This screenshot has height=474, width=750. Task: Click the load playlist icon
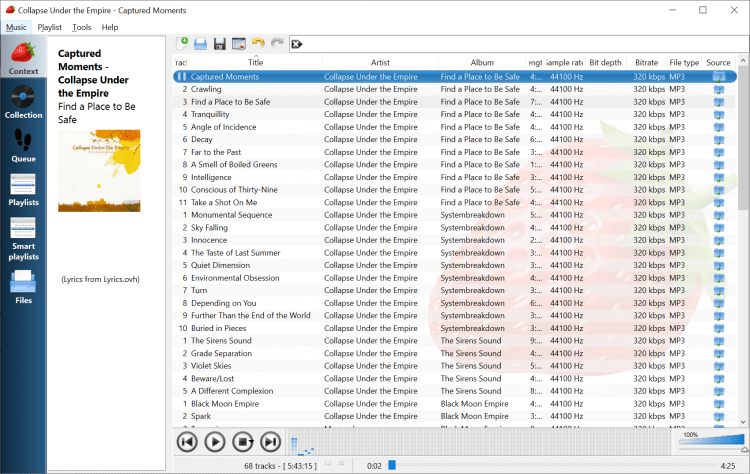click(x=200, y=44)
